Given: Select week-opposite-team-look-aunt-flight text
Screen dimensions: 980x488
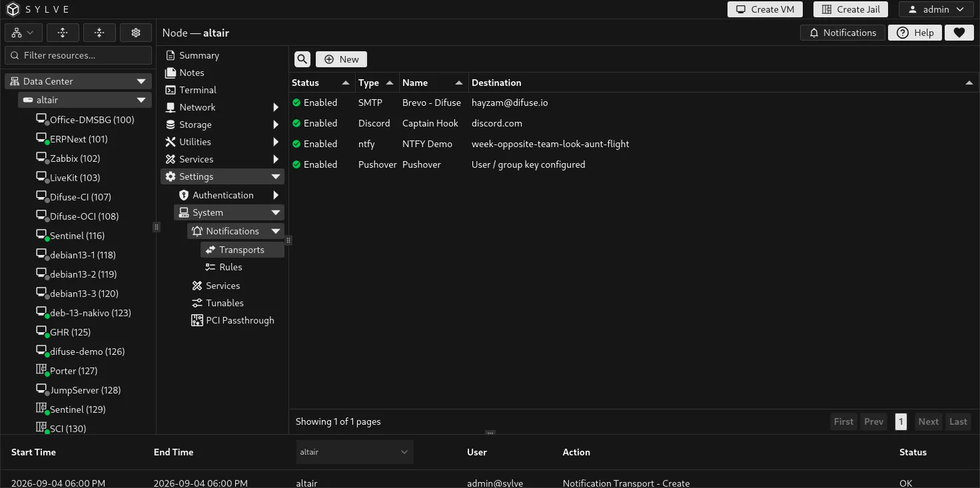Looking at the screenshot, I should coord(550,144).
